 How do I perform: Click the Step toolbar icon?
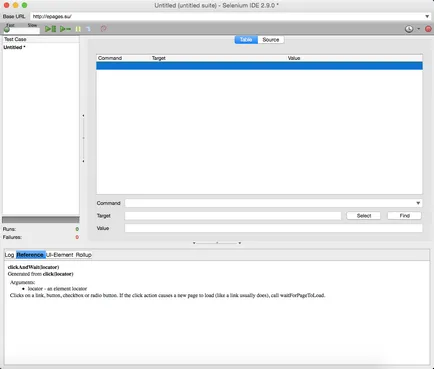point(88,29)
